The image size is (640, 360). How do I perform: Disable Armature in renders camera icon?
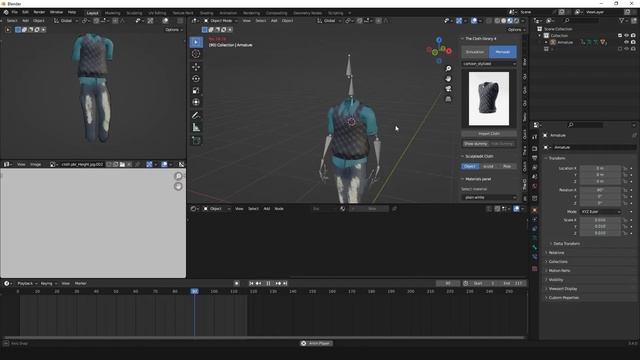633,42
